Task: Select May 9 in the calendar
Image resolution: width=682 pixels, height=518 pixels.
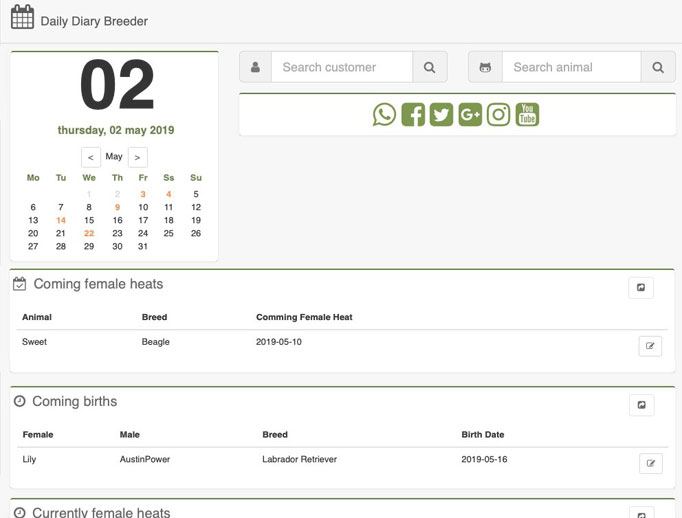Action: point(117,207)
